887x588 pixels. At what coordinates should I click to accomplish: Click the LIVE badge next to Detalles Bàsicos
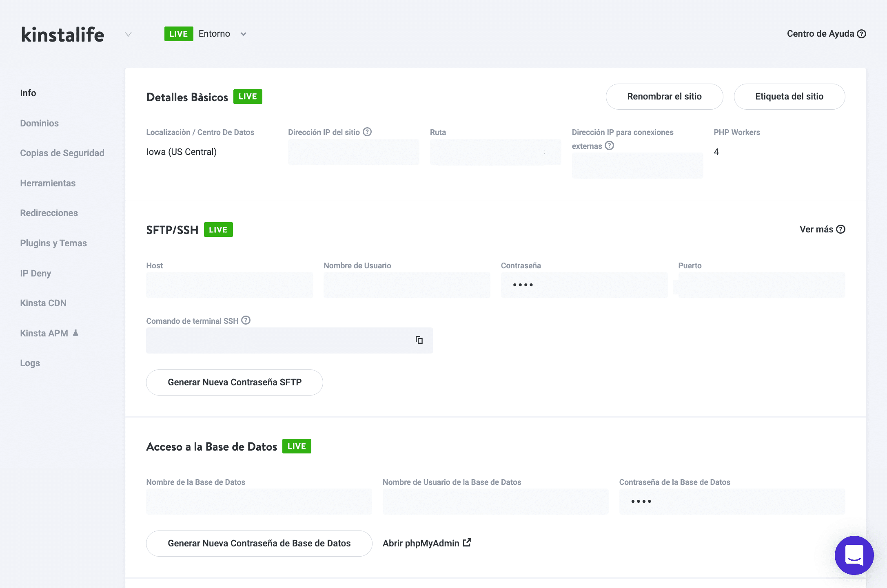pos(248,97)
